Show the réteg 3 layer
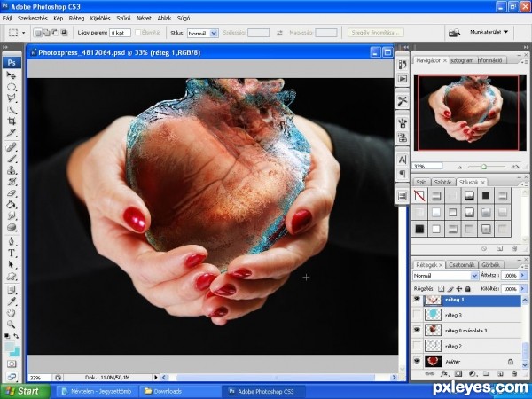 pyautogui.click(x=417, y=315)
